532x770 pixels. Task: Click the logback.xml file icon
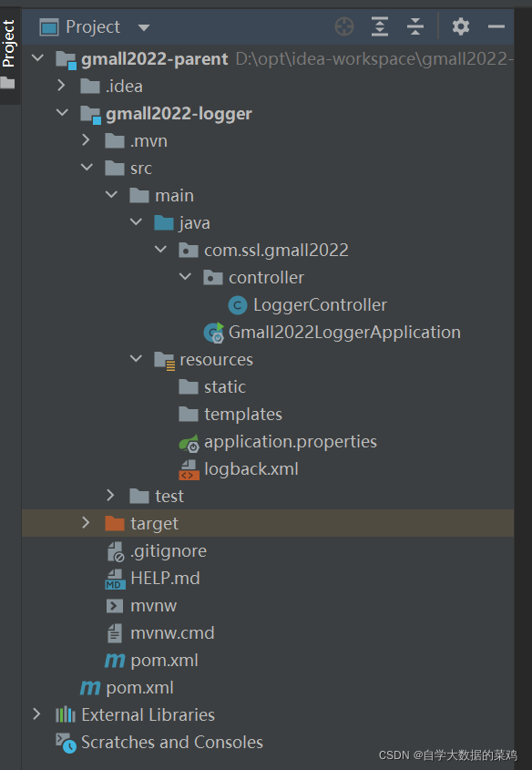(x=189, y=469)
